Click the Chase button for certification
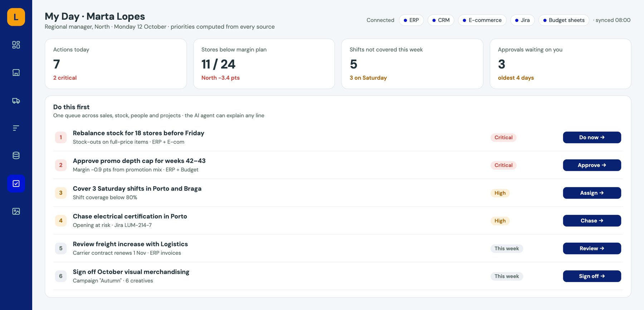This screenshot has width=644, height=310. pos(592,221)
